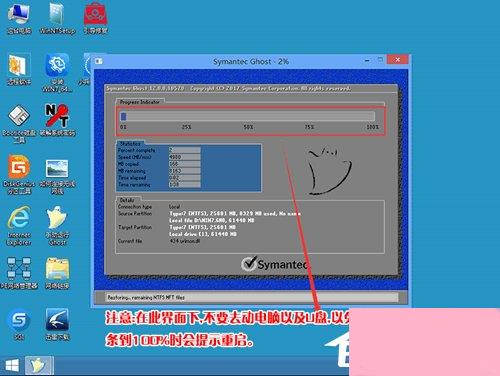Open the landscape picture desktop icon
The width and height of the screenshot is (500, 376).
[57, 176]
